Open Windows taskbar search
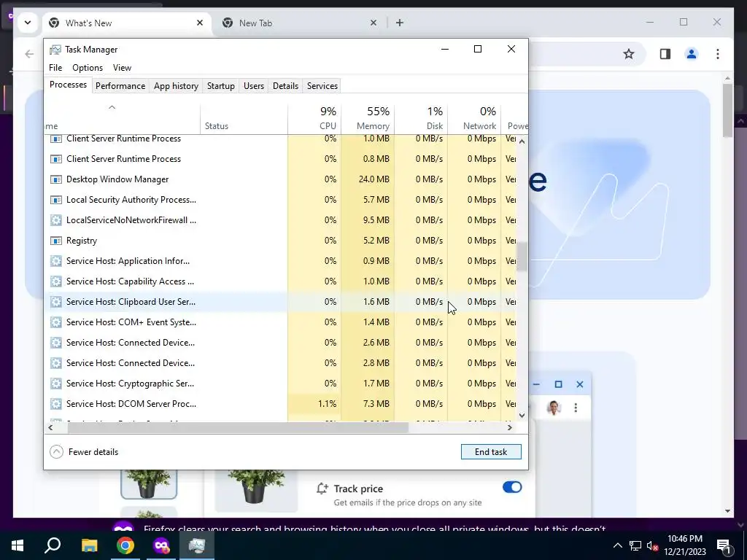Image resolution: width=747 pixels, height=560 pixels. pyautogui.click(x=53, y=545)
